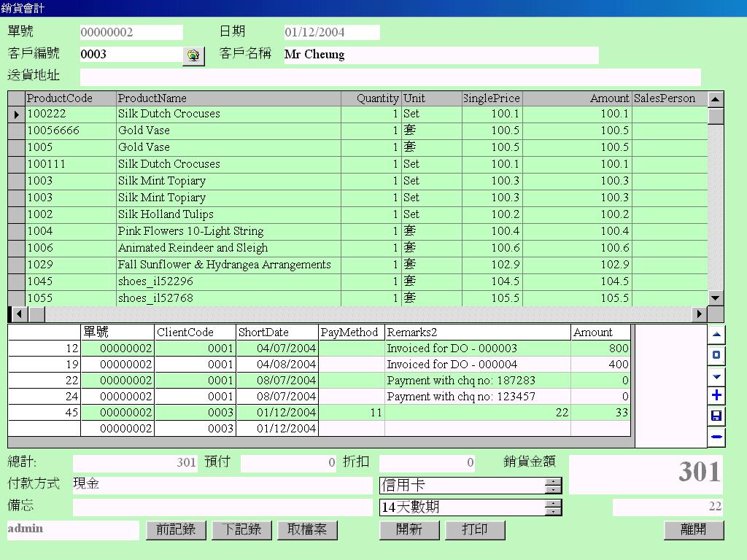Select row marker for product 100222
The height and width of the screenshot is (560, 747).
(x=16, y=114)
